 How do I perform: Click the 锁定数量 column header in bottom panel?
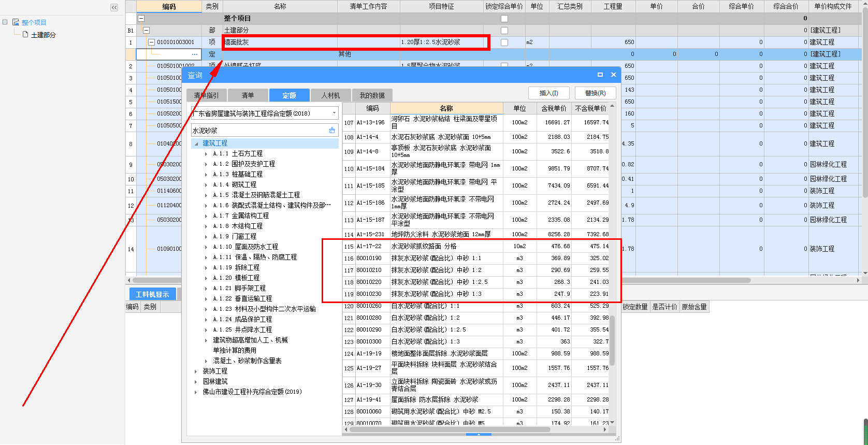point(635,307)
